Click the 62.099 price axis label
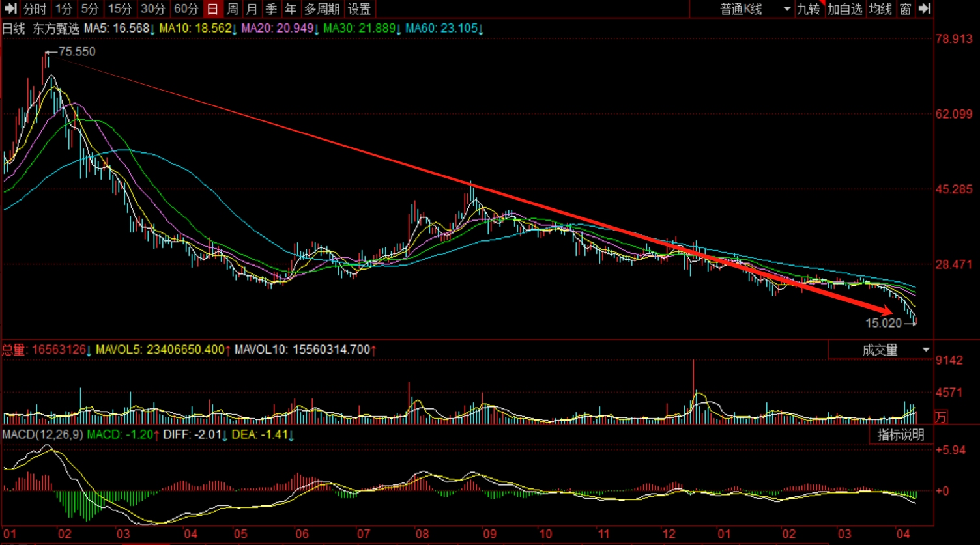The width and height of the screenshot is (980, 545). coord(953,114)
